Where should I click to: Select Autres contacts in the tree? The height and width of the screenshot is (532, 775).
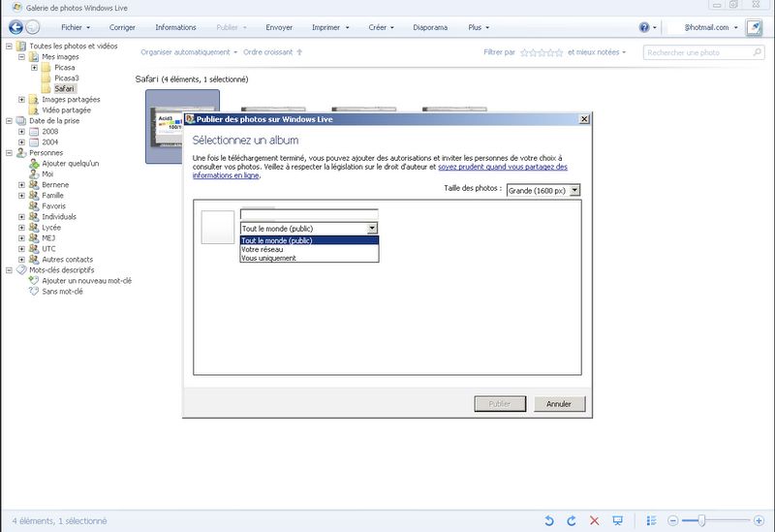[67, 259]
